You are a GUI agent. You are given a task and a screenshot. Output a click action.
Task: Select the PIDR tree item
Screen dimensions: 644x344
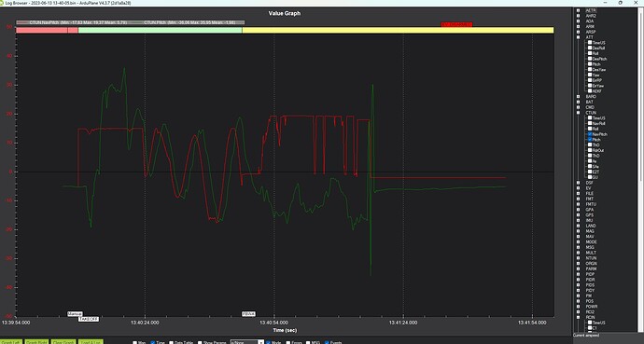click(x=590, y=280)
